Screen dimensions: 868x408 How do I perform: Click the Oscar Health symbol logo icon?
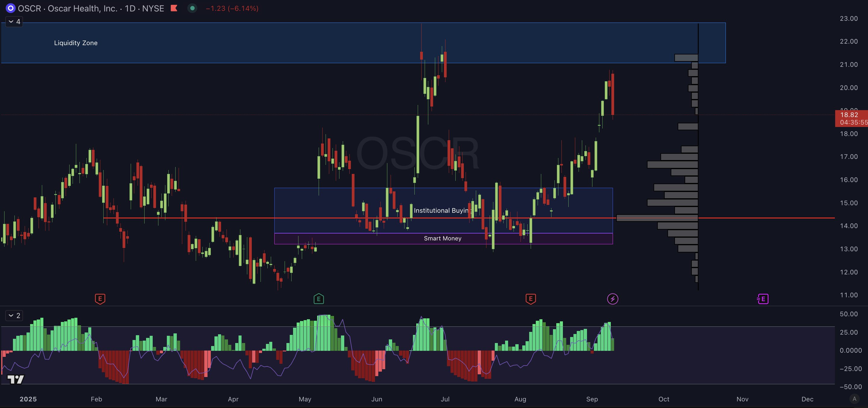[11, 8]
